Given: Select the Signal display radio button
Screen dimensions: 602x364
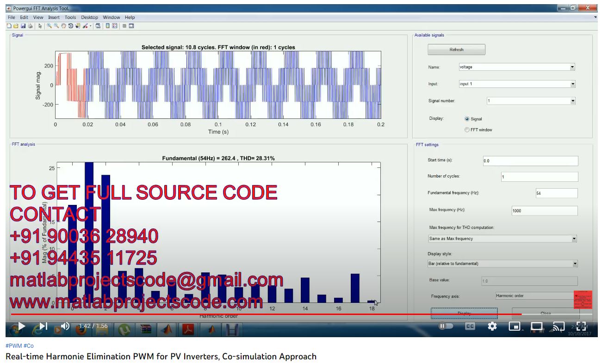Looking at the screenshot, I should pyautogui.click(x=467, y=119).
